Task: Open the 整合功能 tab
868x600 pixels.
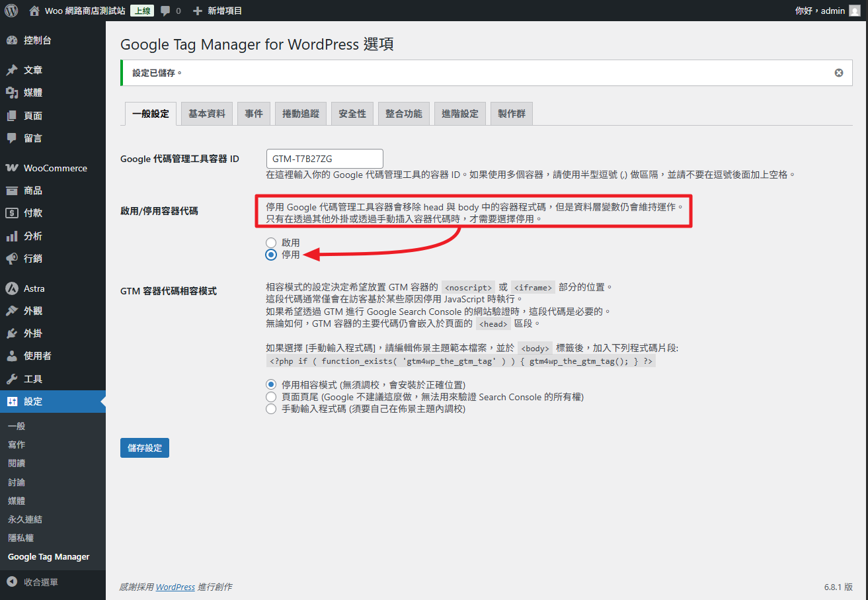Action: tap(404, 114)
